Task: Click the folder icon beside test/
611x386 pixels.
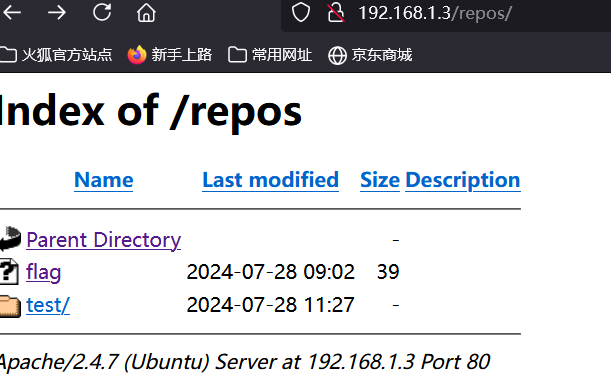Action: tap(10, 306)
